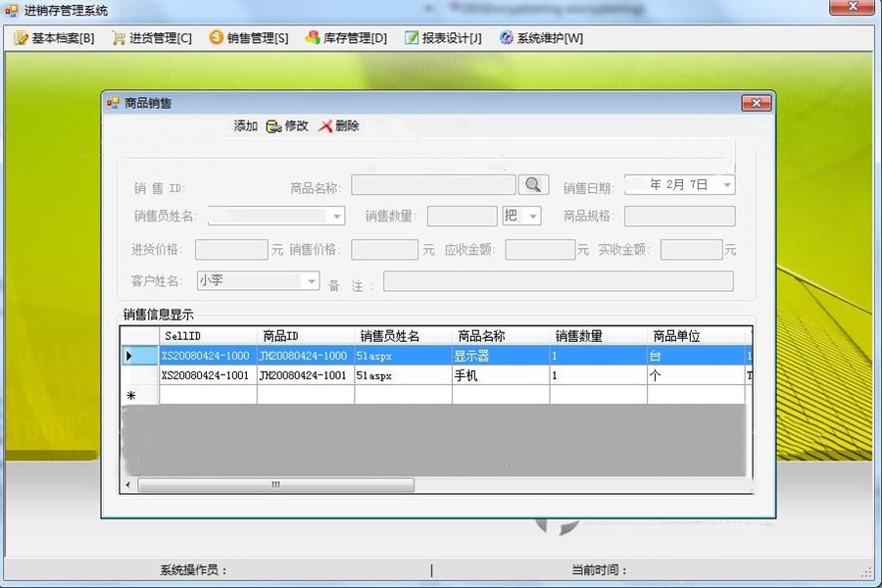Image resolution: width=882 pixels, height=588 pixels.
Task: Select the 显示器 product name cell
Action: click(x=501, y=356)
